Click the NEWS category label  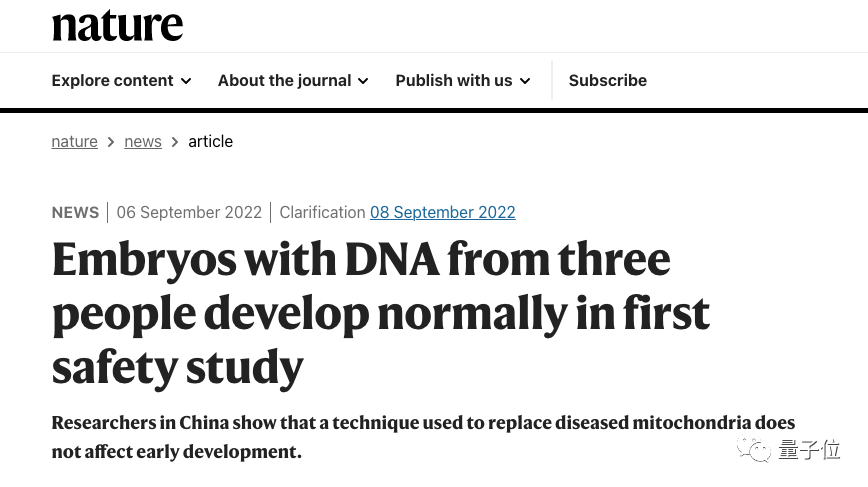tap(75, 212)
